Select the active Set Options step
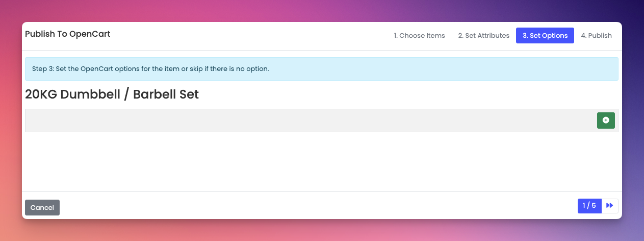 click(x=545, y=36)
